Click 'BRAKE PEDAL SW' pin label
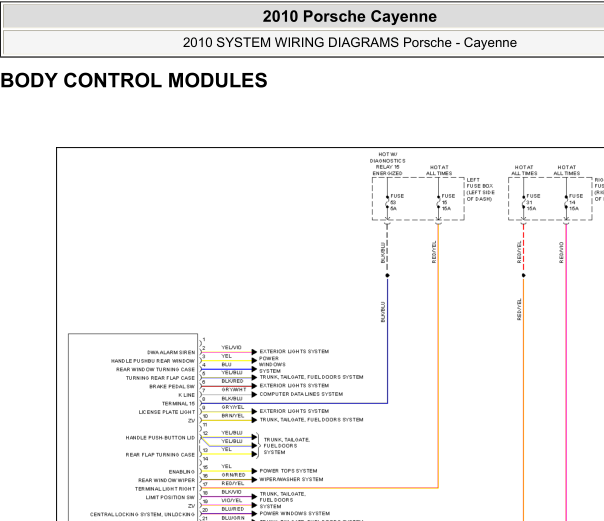Image resolution: width=604 pixels, height=521 pixels. 172,386
